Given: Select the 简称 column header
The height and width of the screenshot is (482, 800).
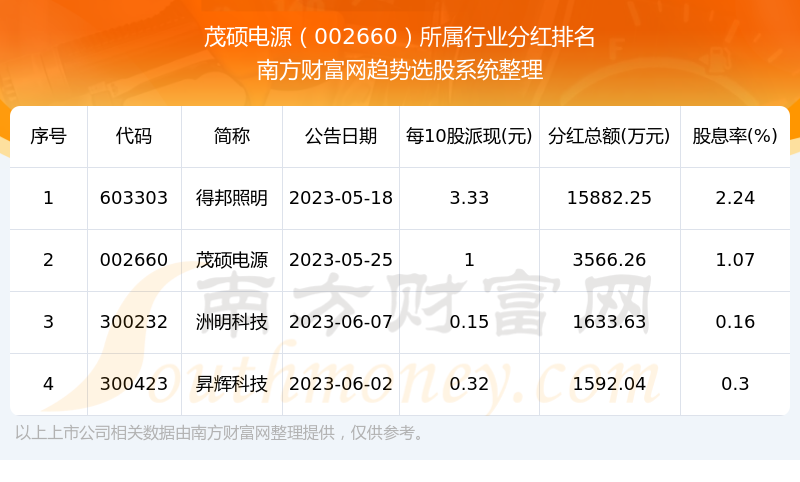Looking at the screenshot, I should click(232, 136).
